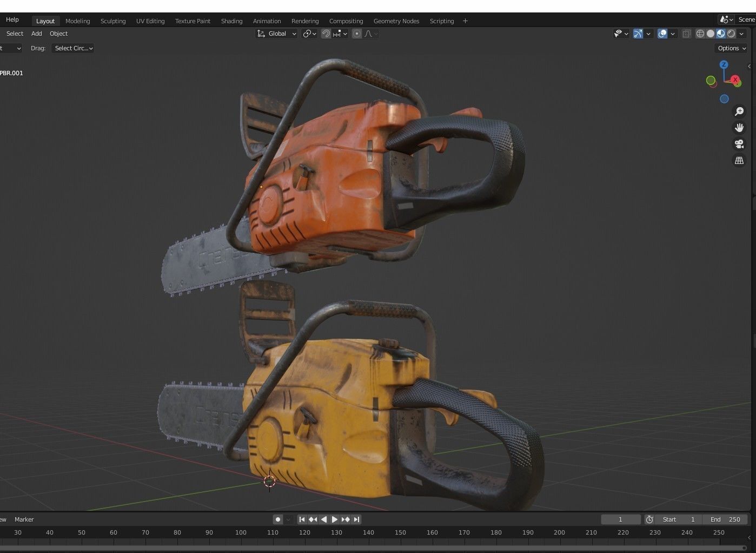Switch to the Modeling workspace tab

(x=77, y=21)
